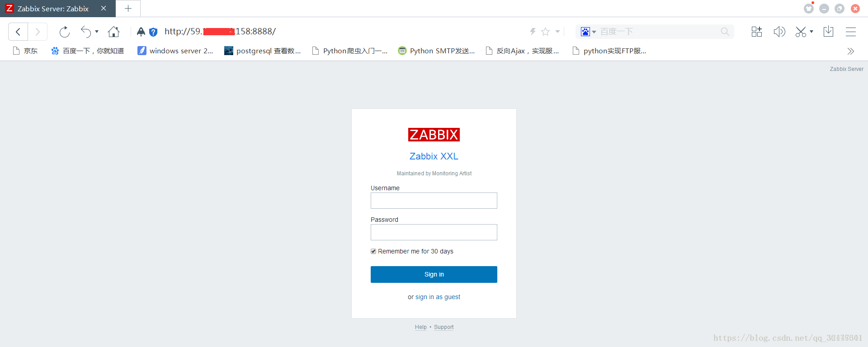Click the rocket accelerator icon in address bar
The image size is (868, 347).
[141, 32]
